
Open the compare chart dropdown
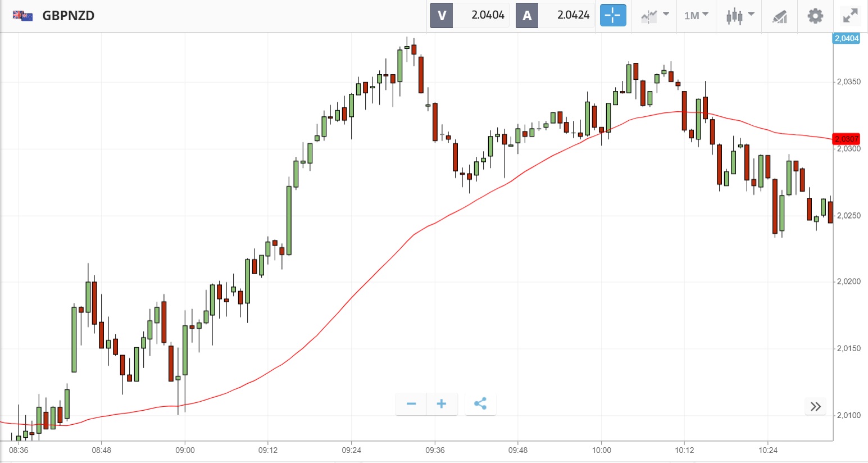pos(655,15)
